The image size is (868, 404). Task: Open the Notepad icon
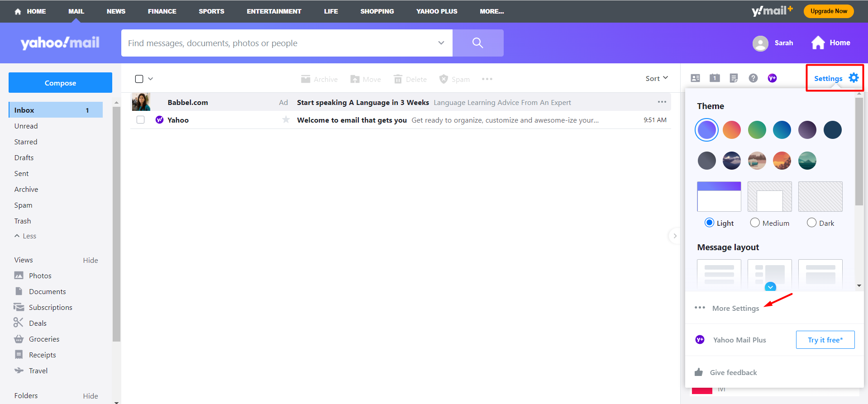(734, 78)
